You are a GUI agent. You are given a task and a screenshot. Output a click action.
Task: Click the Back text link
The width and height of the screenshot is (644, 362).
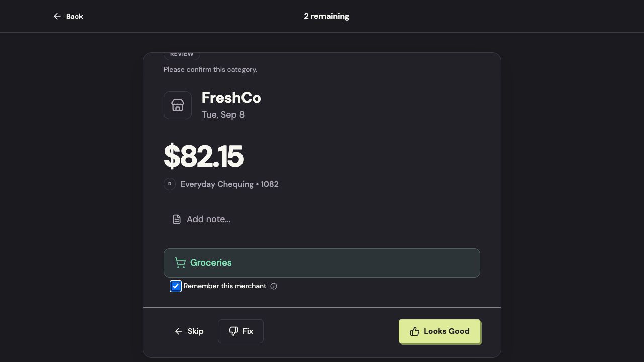[x=74, y=16]
